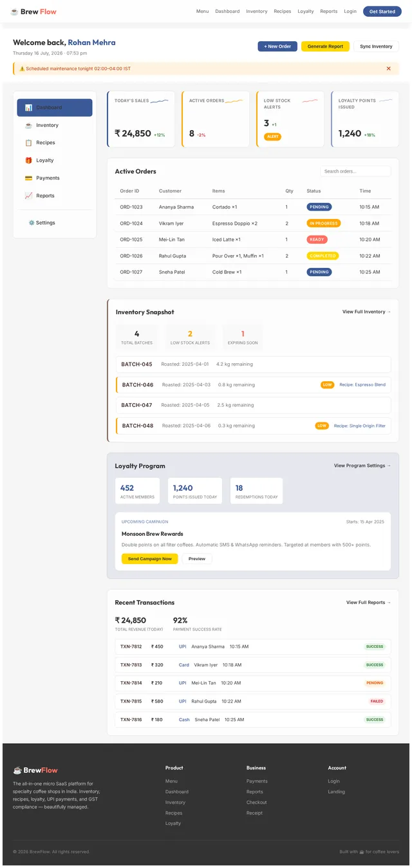Click the IN PROGRESS badge of ORD-1024

(x=324, y=223)
